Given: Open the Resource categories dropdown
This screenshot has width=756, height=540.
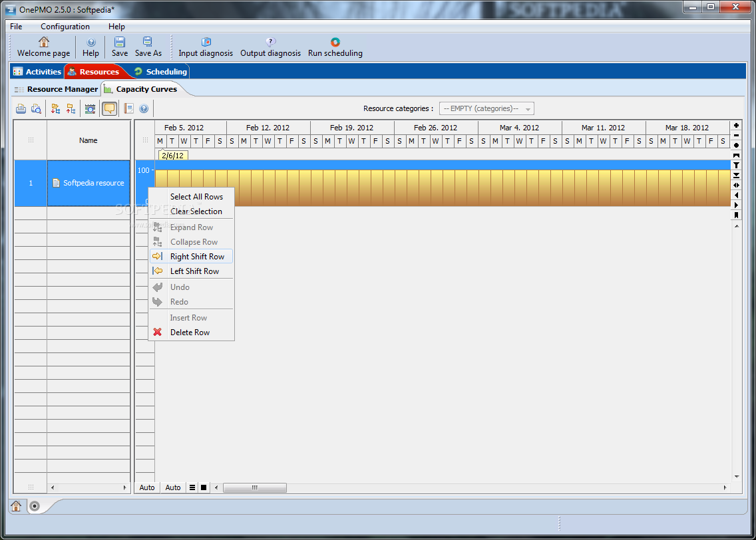Looking at the screenshot, I should tap(486, 109).
